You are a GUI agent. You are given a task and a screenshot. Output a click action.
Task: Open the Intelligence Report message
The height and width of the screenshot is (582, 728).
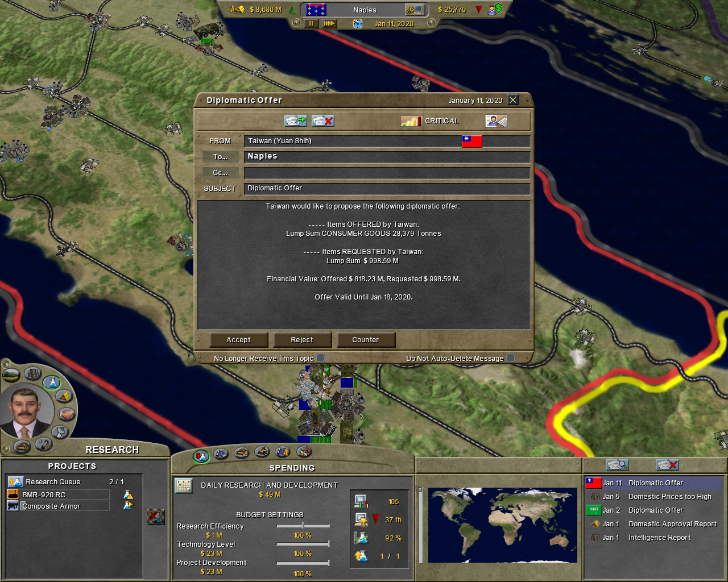(x=659, y=537)
